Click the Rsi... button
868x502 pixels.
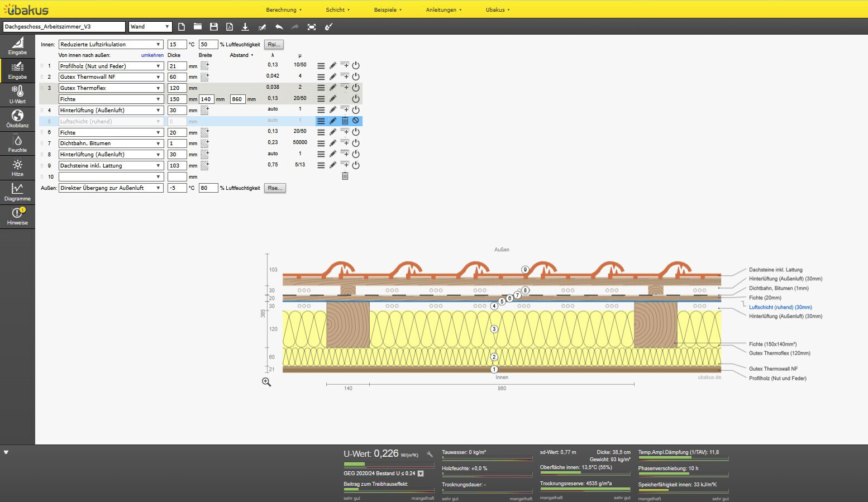tap(274, 45)
